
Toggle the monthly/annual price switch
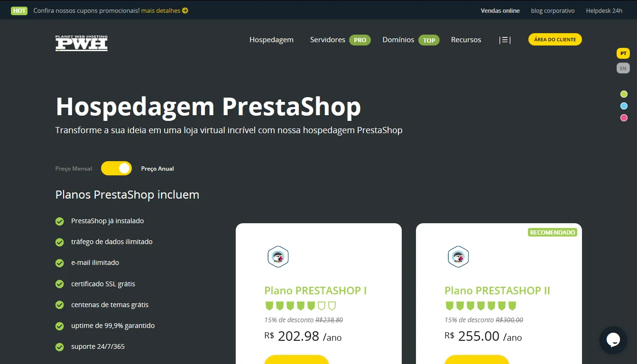pyautogui.click(x=116, y=168)
